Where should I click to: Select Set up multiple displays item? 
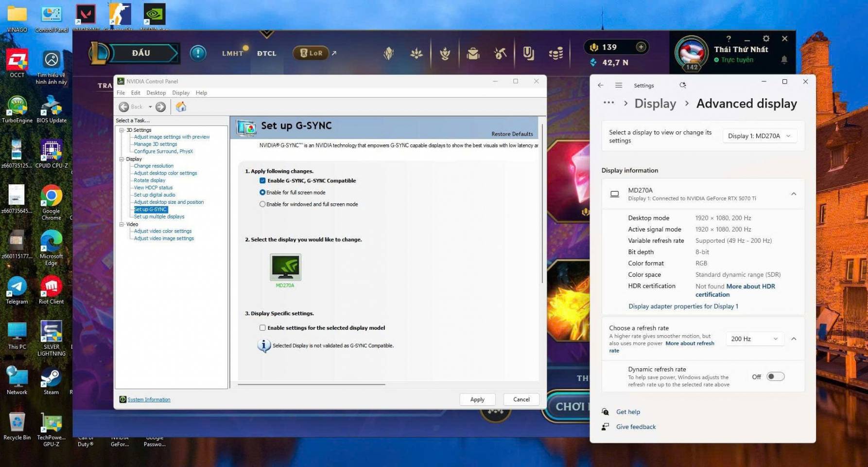pyautogui.click(x=159, y=216)
